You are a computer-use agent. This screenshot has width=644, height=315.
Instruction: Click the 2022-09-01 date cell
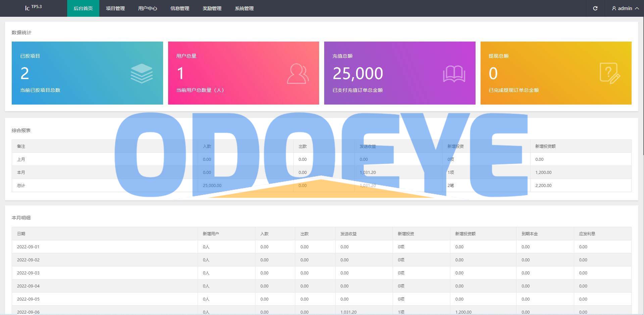point(28,247)
